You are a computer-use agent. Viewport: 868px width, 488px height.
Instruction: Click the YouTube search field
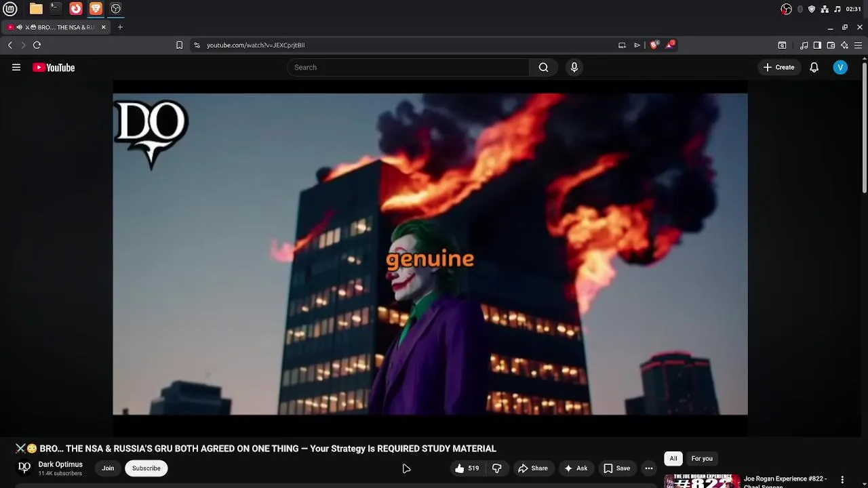pyautogui.click(x=408, y=67)
